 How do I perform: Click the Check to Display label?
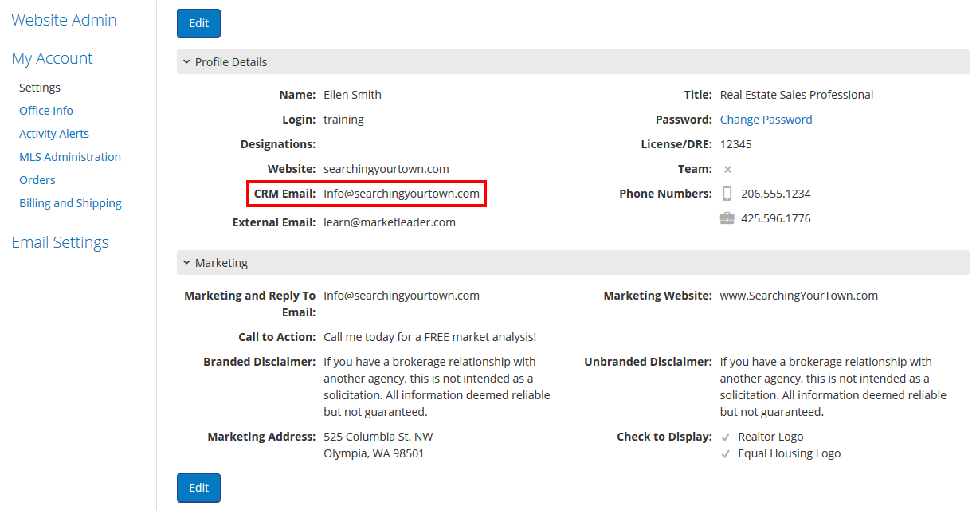[664, 437]
